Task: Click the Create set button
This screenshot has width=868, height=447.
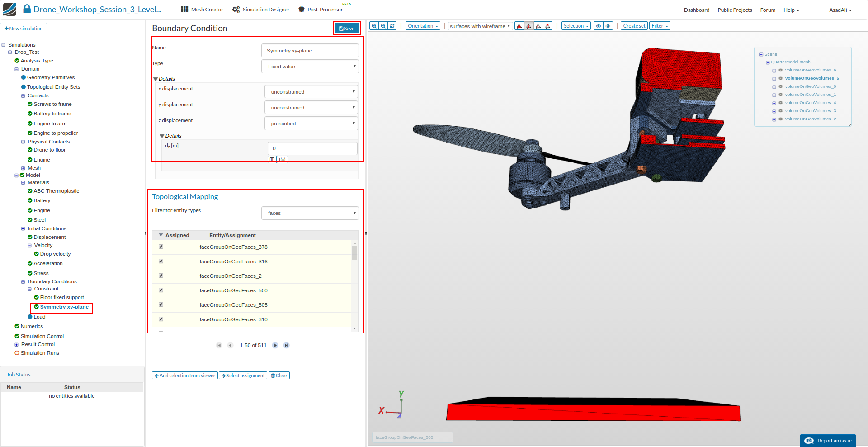Action: coord(634,26)
